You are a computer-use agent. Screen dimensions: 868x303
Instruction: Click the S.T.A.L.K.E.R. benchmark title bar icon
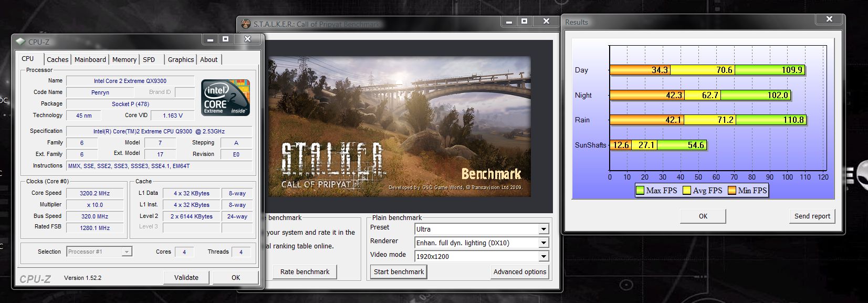(246, 24)
